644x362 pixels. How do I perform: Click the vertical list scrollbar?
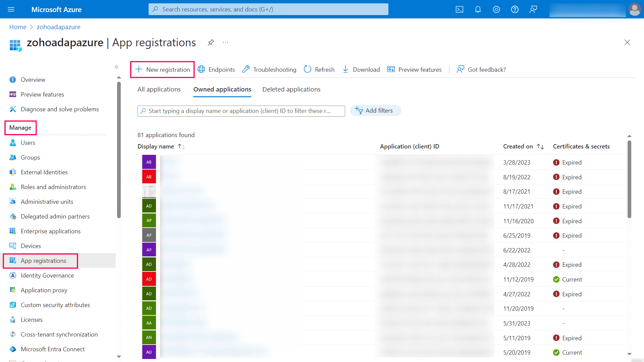[629, 179]
